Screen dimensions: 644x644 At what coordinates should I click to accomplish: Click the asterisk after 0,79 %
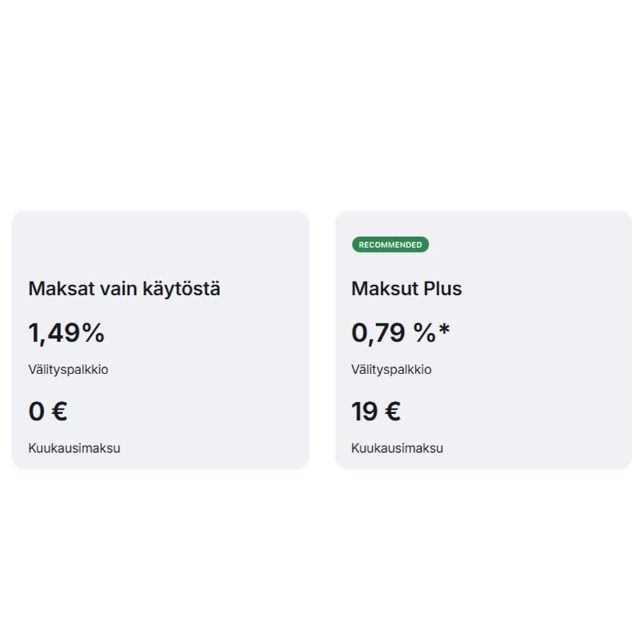tap(444, 330)
